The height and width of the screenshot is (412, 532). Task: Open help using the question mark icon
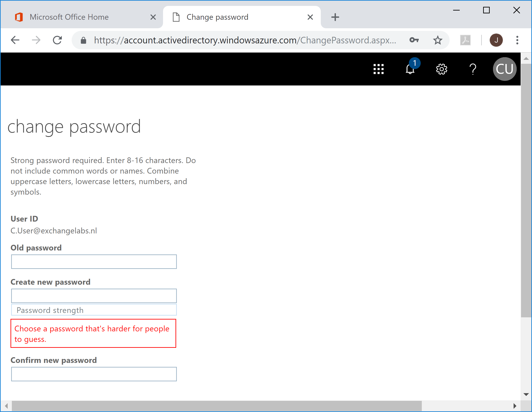click(473, 69)
